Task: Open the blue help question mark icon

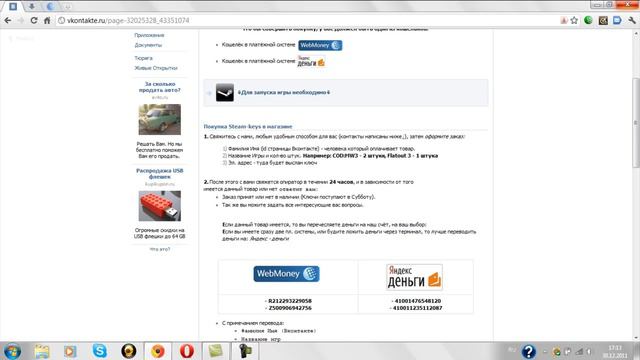Action: [x=529, y=351]
